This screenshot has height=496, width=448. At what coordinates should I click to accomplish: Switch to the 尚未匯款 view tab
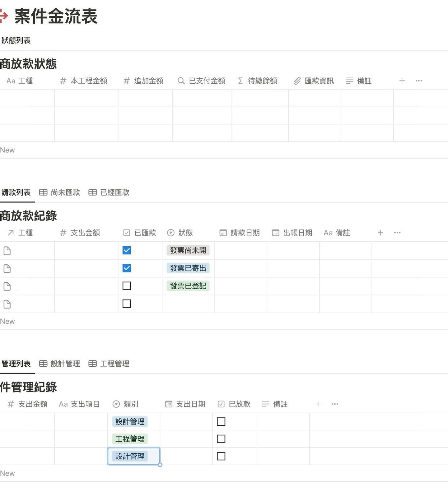coord(60,192)
